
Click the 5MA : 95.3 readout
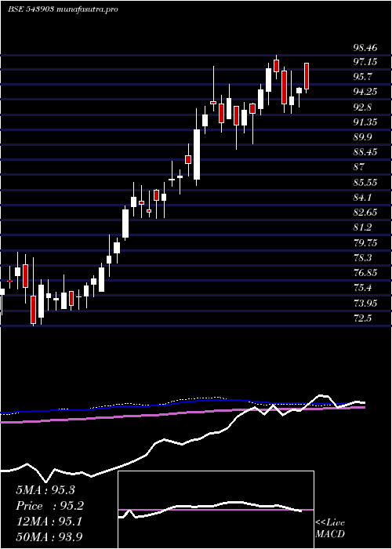tap(45, 490)
